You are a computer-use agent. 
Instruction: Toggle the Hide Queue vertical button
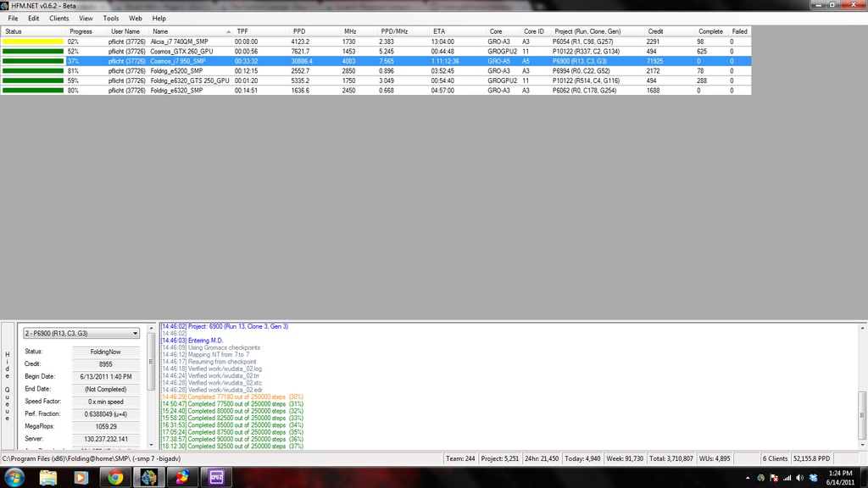[x=7, y=386]
